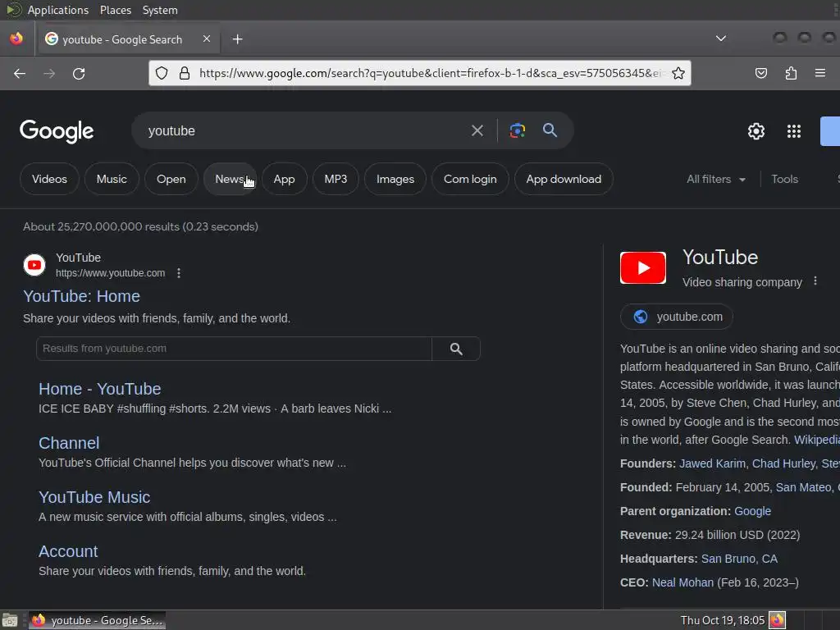Visit youtube.com from knowledge panel button

[676, 317]
